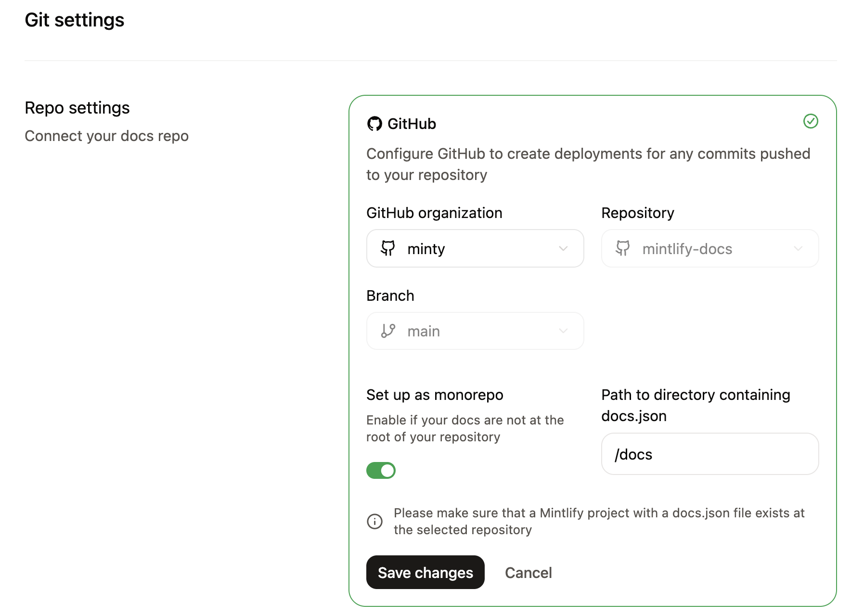Image resolution: width=851 pixels, height=616 pixels.
Task: Click the green success checkmark icon
Action: pyautogui.click(x=811, y=122)
